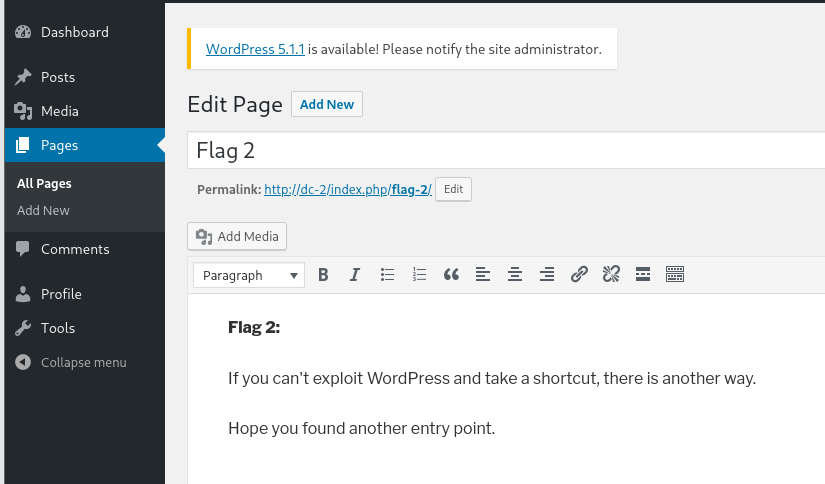This screenshot has width=825, height=484.
Task: Click Add New button beside Edit Page
Action: click(327, 104)
